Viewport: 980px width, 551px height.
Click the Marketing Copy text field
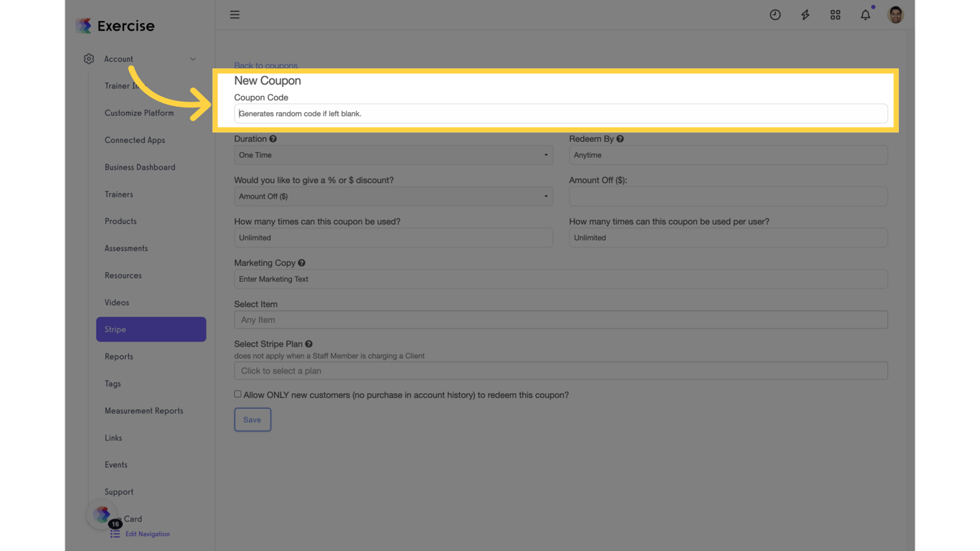pos(560,279)
